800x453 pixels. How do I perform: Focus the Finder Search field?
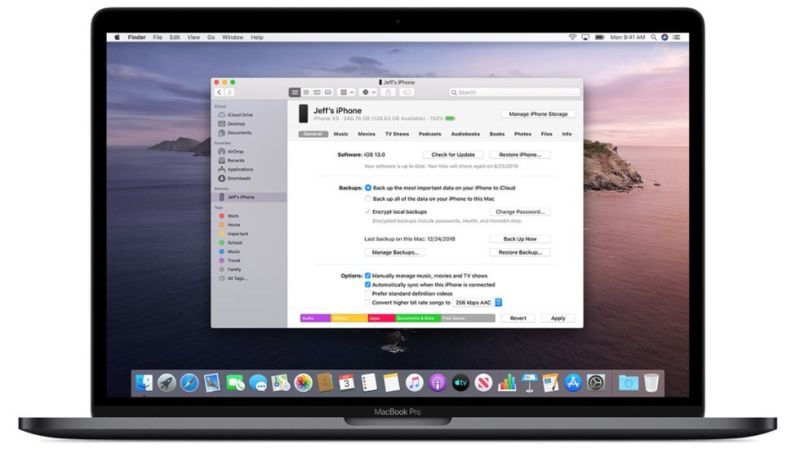[514, 92]
